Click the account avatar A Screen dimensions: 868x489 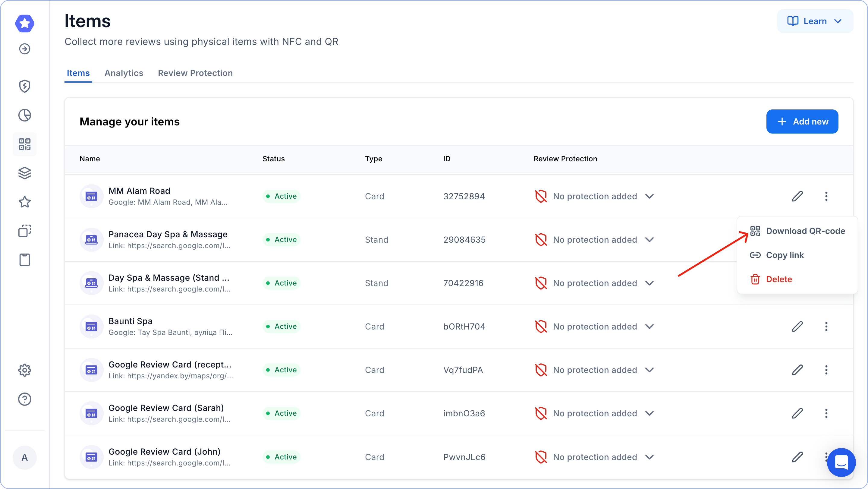pos(25,457)
